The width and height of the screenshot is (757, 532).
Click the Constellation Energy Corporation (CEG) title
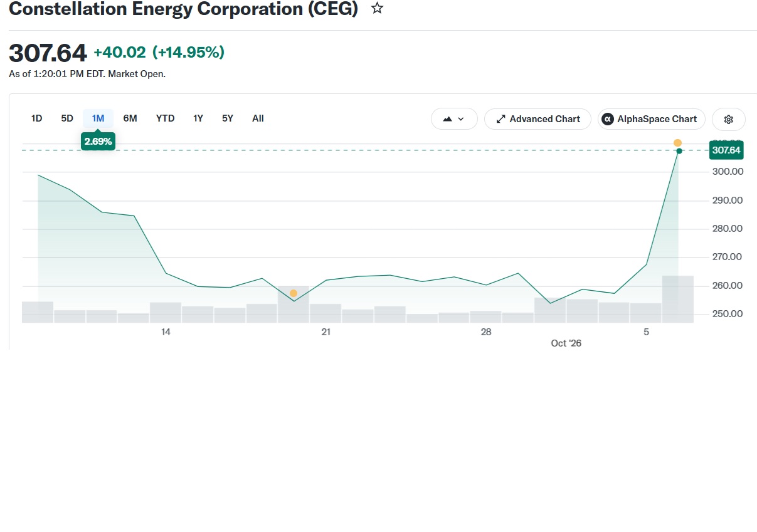pyautogui.click(x=183, y=9)
